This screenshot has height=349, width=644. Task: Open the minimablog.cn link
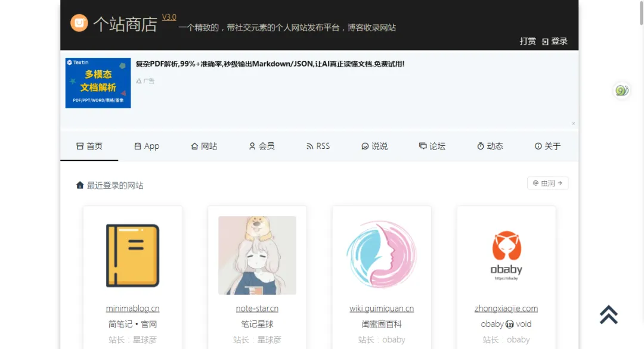coord(132,309)
